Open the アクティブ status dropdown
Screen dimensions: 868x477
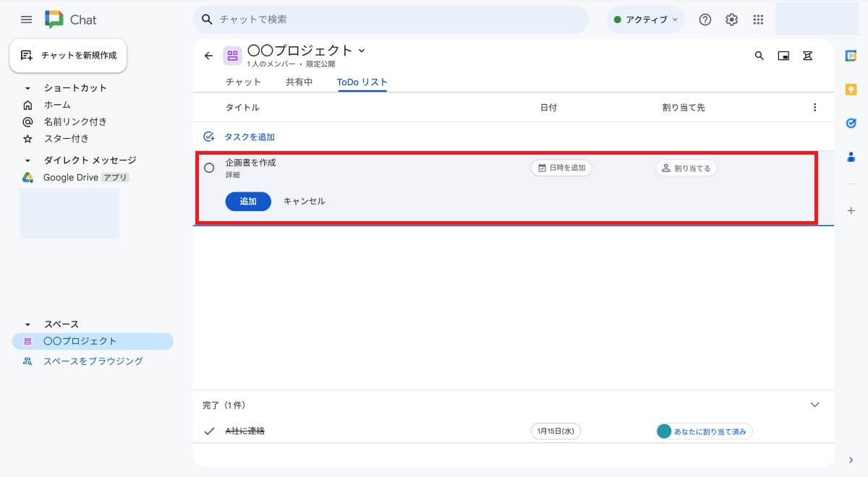tap(645, 20)
